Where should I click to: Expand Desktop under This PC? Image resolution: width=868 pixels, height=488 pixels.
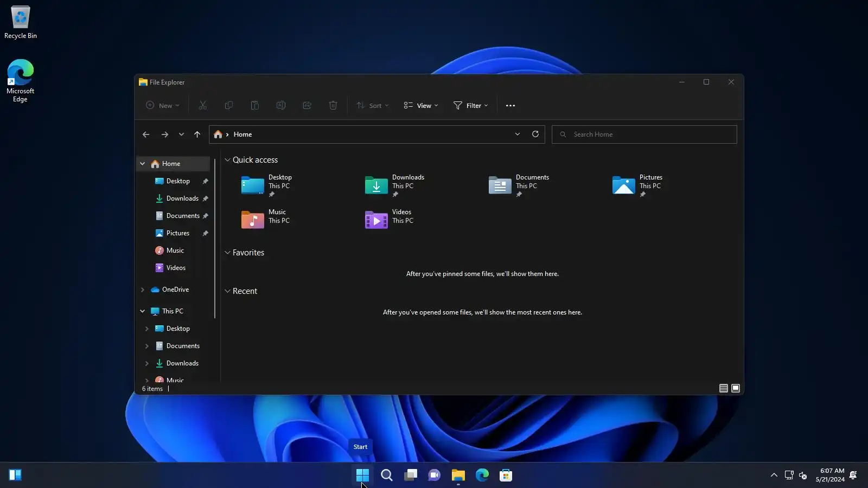pos(147,329)
